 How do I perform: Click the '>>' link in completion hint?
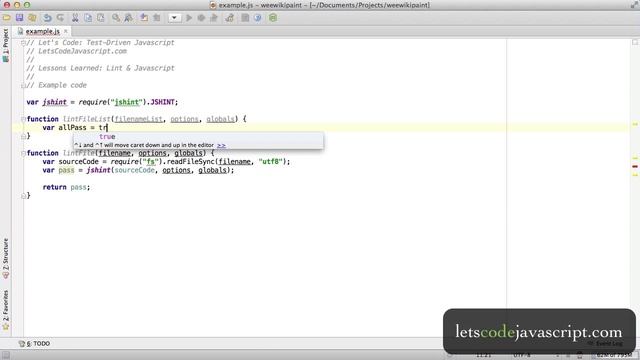pos(221,145)
